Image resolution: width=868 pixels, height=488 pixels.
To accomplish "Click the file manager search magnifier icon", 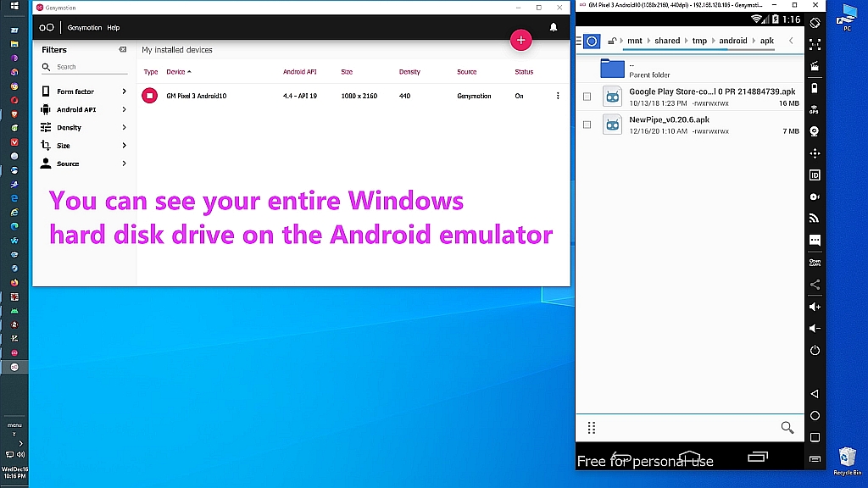I will (787, 427).
